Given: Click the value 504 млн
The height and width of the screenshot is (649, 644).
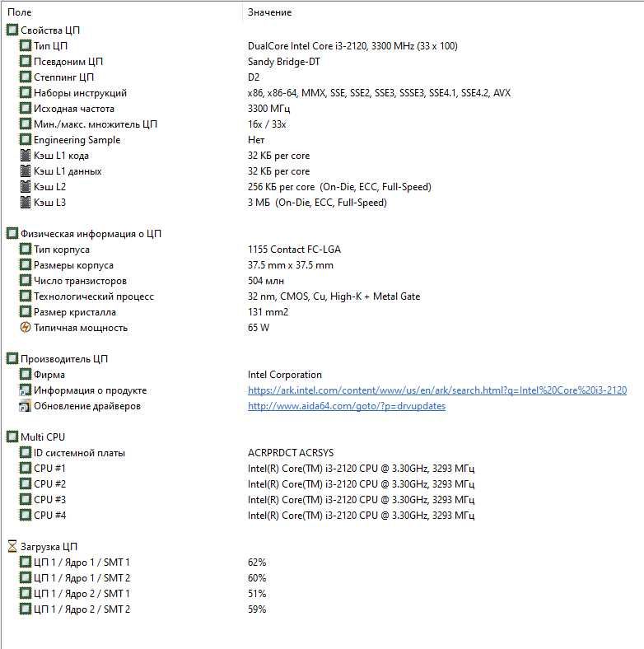Looking at the screenshot, I should (266, 281).
